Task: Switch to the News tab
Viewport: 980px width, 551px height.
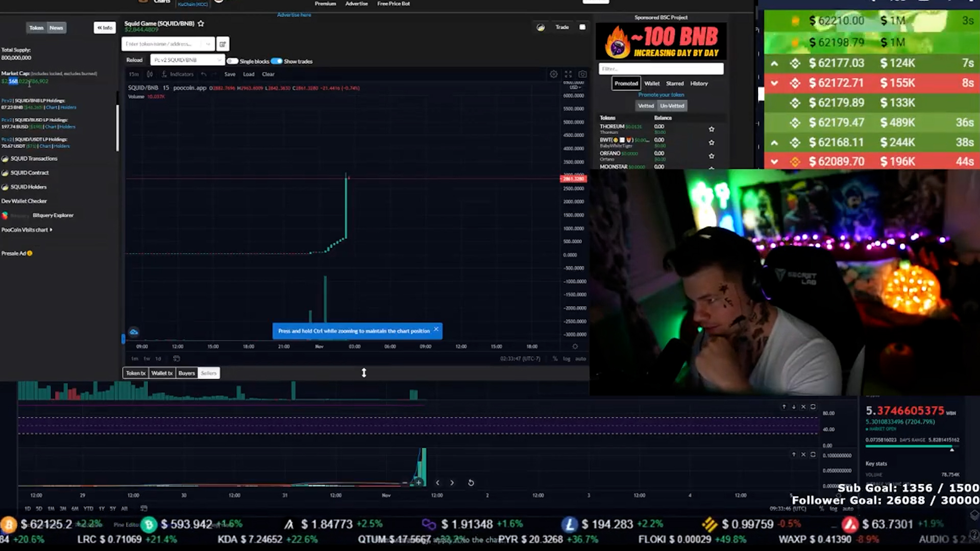Action: pyautogui.click(x=56, y=28)
